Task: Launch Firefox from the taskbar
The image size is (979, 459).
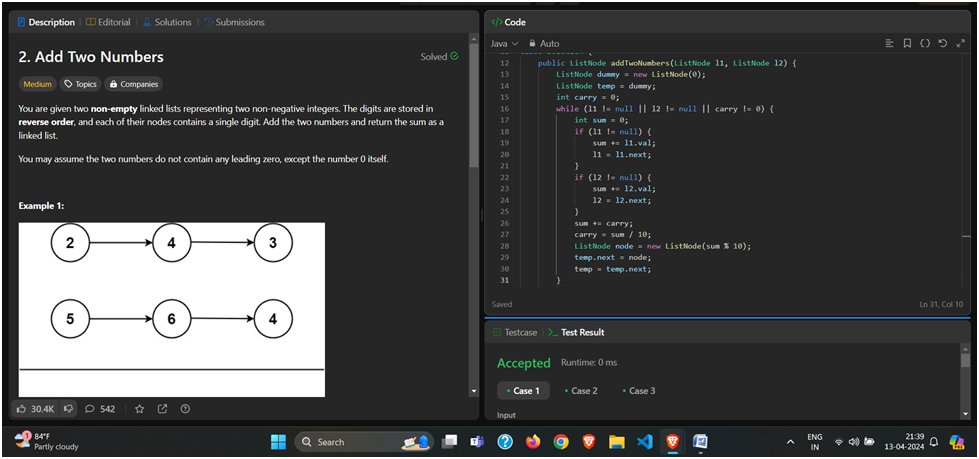Action: pyautogui.click(x=533, y=442)
